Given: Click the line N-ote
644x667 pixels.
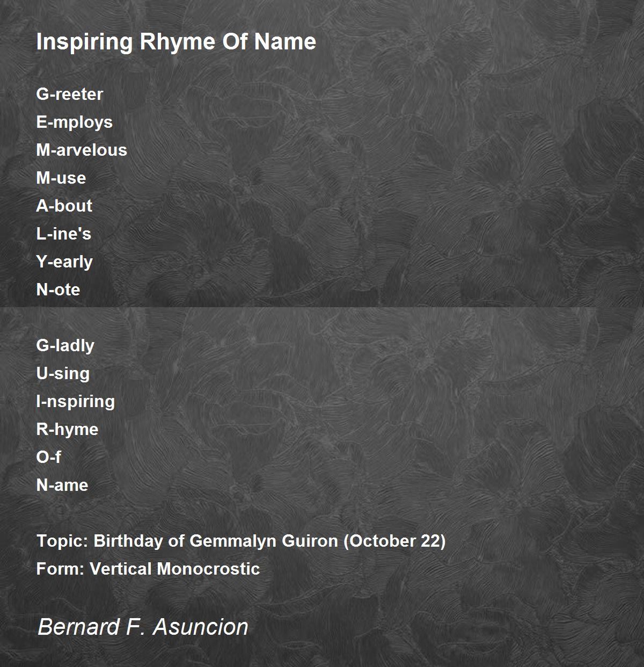Looking at the screenshot, I should pos(58,289).
